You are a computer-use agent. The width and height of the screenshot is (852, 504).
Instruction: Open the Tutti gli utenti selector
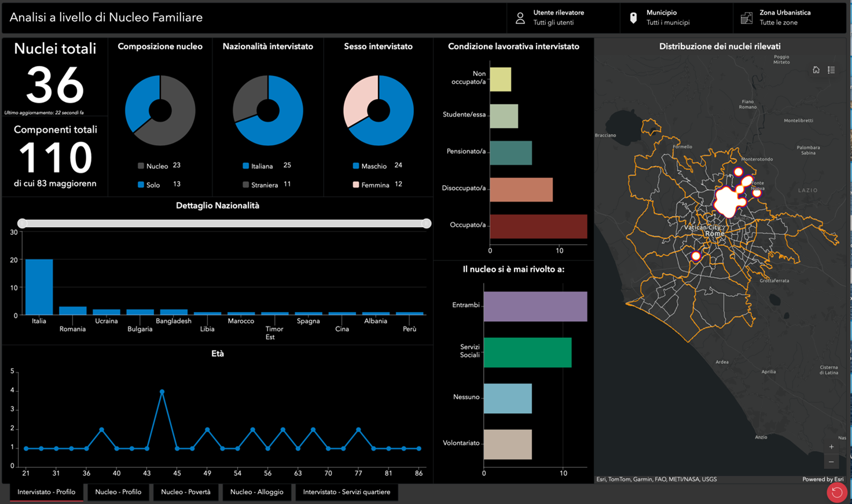pos(553,23)
